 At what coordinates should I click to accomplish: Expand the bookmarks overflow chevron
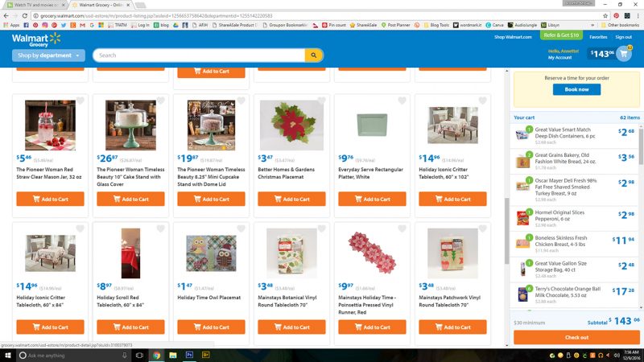(x=592, y=25)
